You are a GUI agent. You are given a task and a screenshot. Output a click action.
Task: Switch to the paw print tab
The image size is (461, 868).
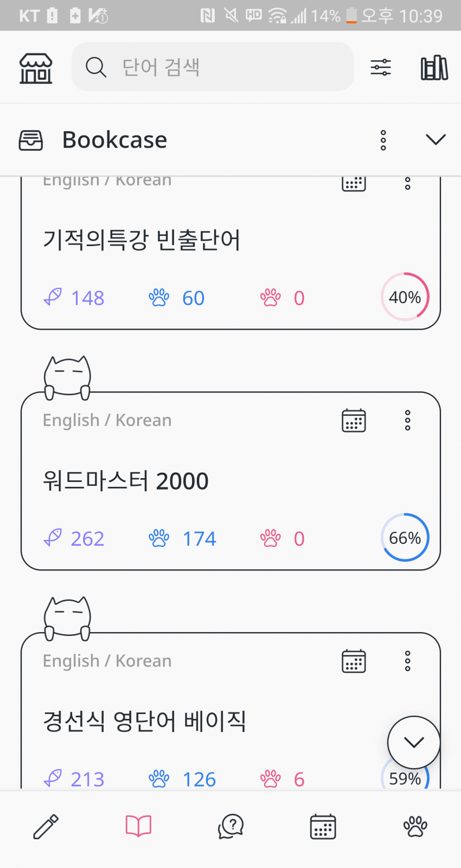click(x=415, y=827)
